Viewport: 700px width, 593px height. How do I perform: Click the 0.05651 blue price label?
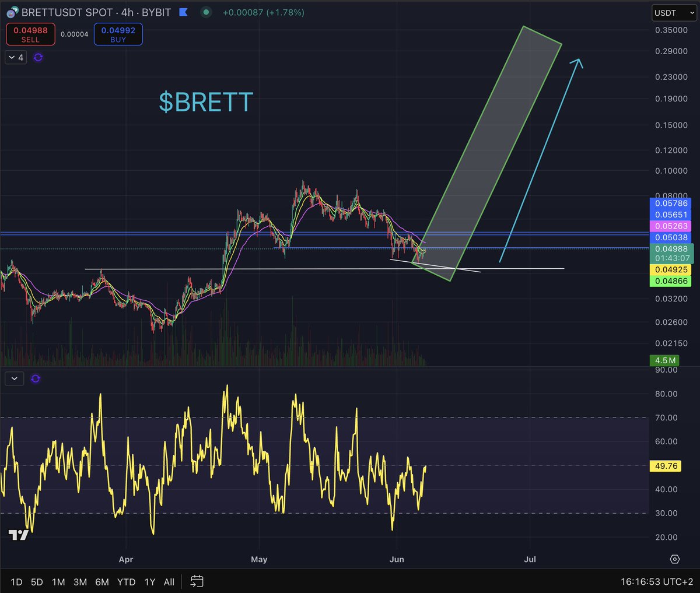(x=671, y=215)
